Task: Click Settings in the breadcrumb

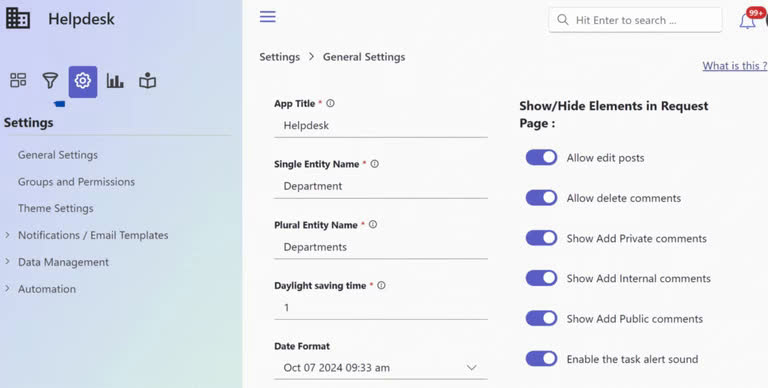Action: tap(280, 57)
